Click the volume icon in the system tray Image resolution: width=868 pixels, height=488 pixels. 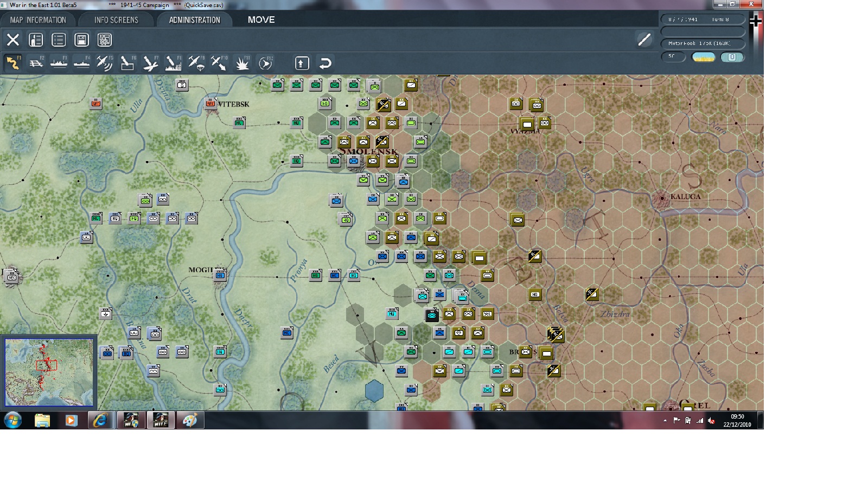coord(711,421)
